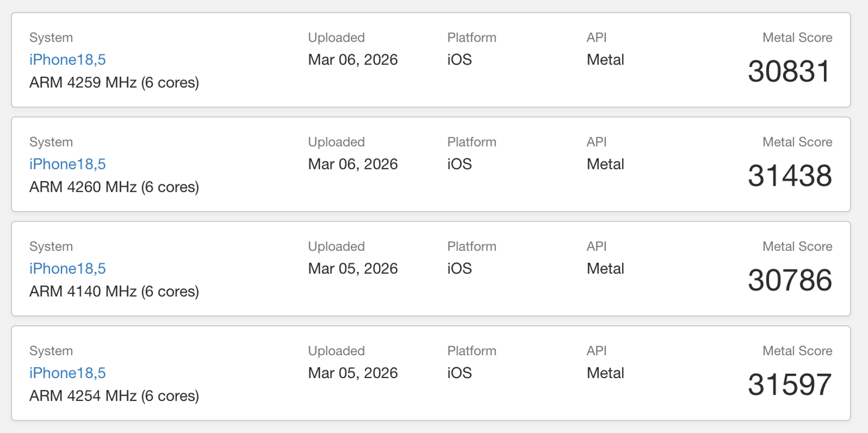Open the iPhone18,5 link scoring 31438

68,164
